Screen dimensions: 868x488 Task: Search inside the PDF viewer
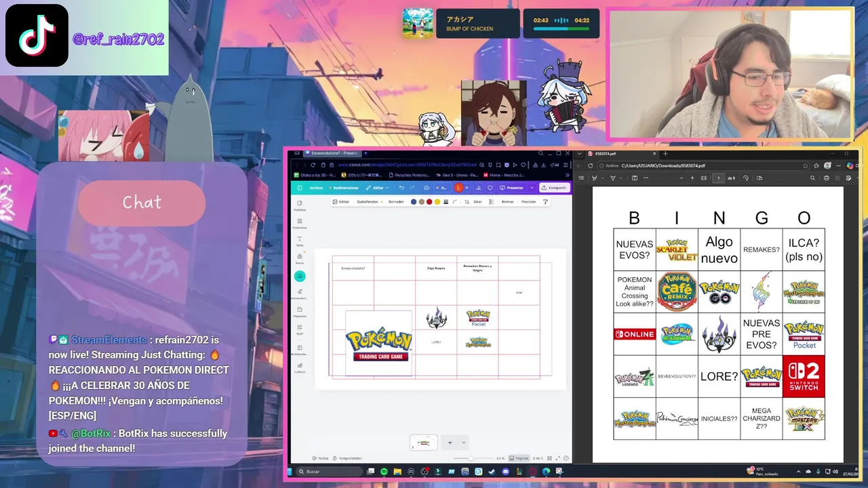812,178
